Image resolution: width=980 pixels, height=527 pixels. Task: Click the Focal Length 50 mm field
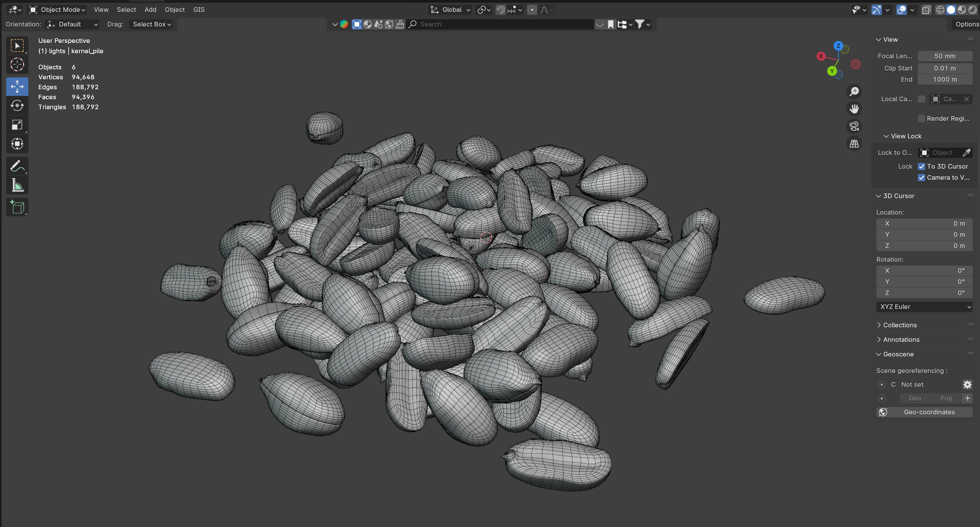point(945,56)
